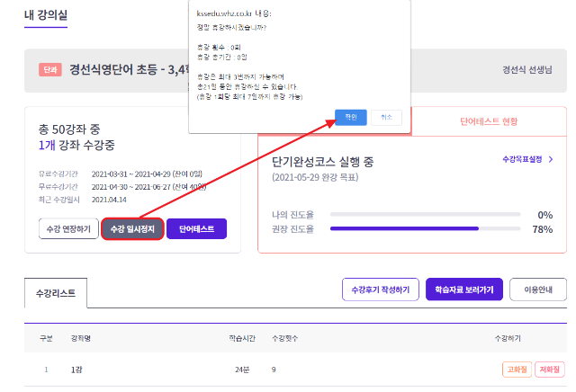576x392 pixels.
Task: Open the 수강목표설정 link
Action: pos(523,159)
